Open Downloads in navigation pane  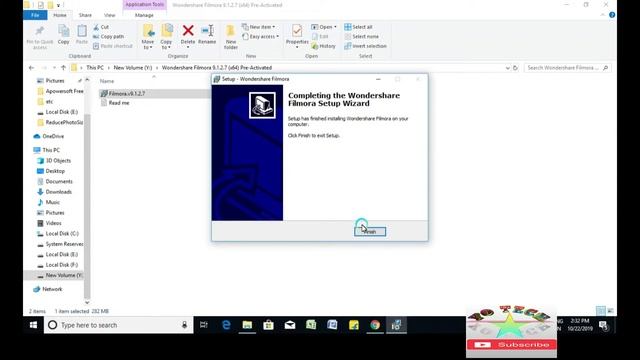click(58, 192)
